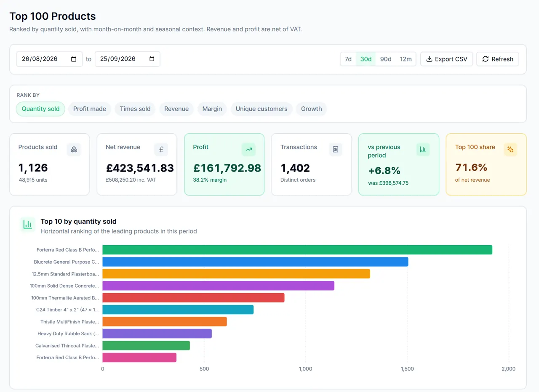This screenshot has width=539, height=392.
Task: Select the 30d time range
Action: [366, 59]
